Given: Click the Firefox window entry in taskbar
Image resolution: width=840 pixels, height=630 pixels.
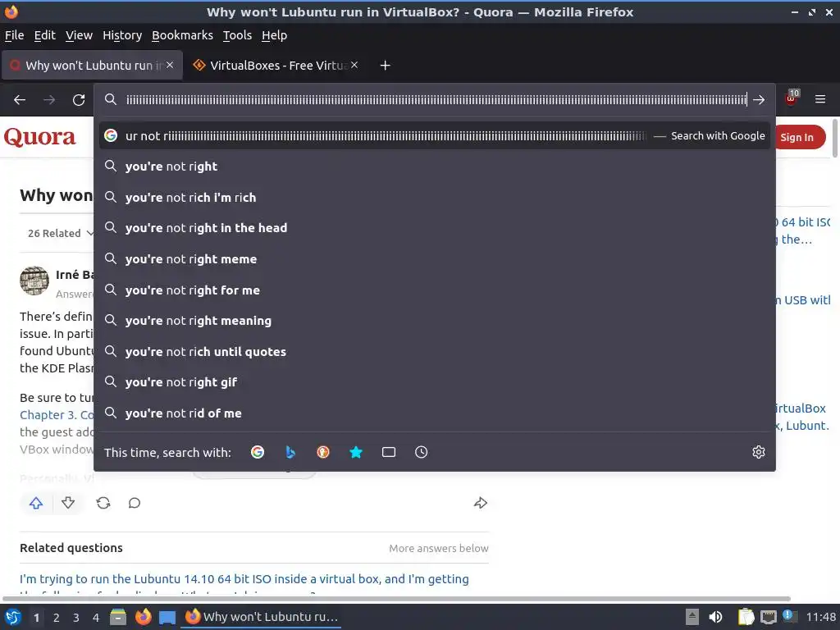Looking at the screenshot, I should (262, 617).
